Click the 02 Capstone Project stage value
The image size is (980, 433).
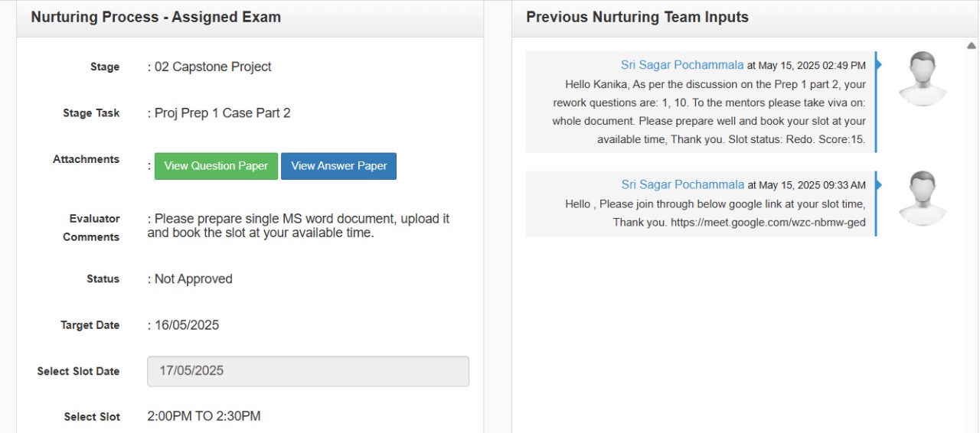tap(213, 67)
